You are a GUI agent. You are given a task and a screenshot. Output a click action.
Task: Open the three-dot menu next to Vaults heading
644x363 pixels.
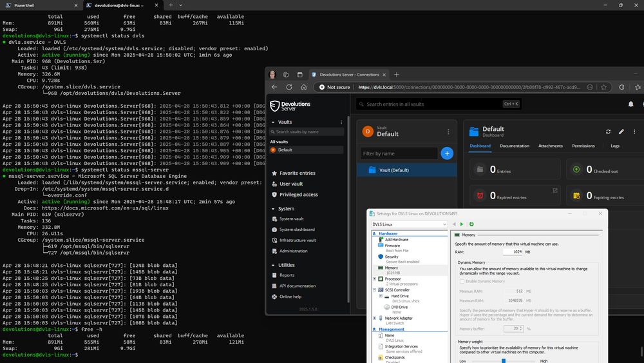click(341, 122)
